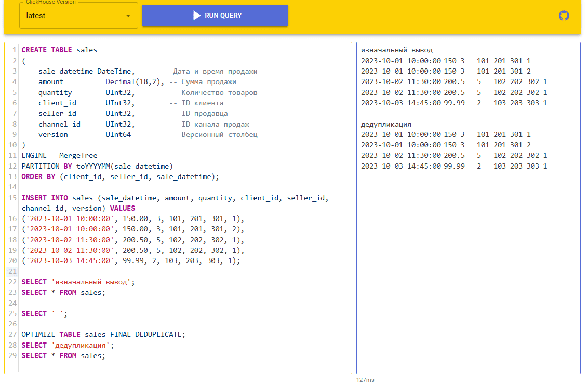This screenshot has height=384, width=588.
Task: Click the ENGINE = MergeTree line
Action: [59, 155]
